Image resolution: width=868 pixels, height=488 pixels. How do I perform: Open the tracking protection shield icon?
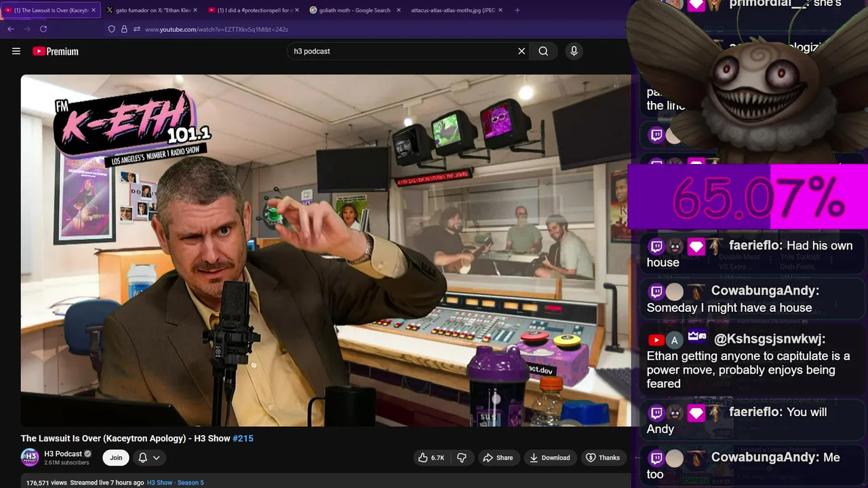tap(112, 29)
